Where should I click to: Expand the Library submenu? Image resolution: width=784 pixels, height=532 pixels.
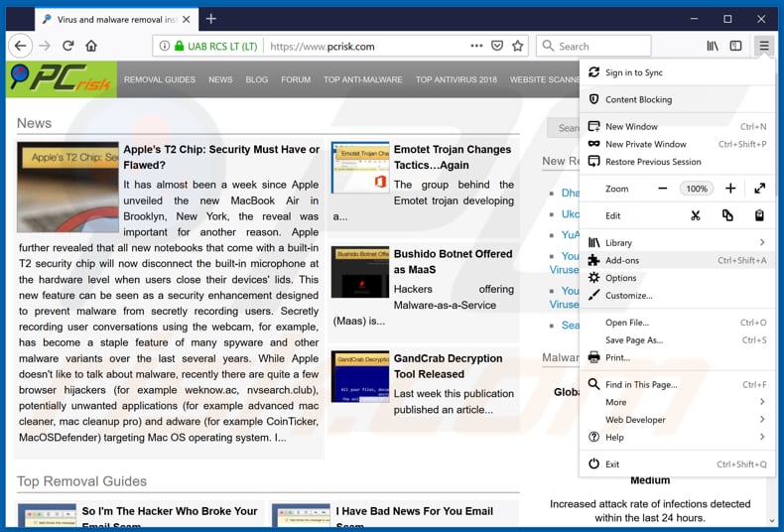762,242
